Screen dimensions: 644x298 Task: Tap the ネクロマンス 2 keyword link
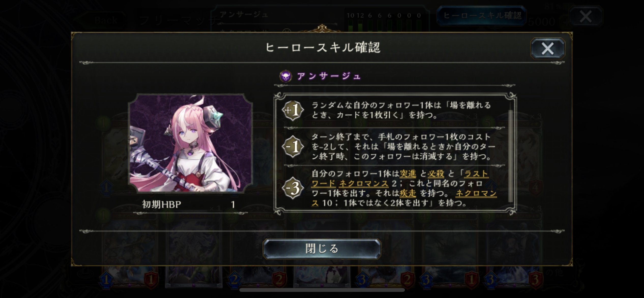click(x=367, y=183)
